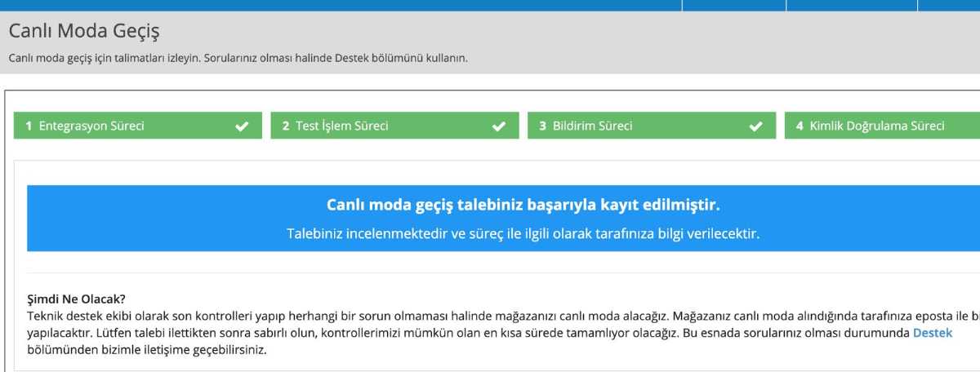
Task: Click the blue success banner headline
Action: pos(523,204)
